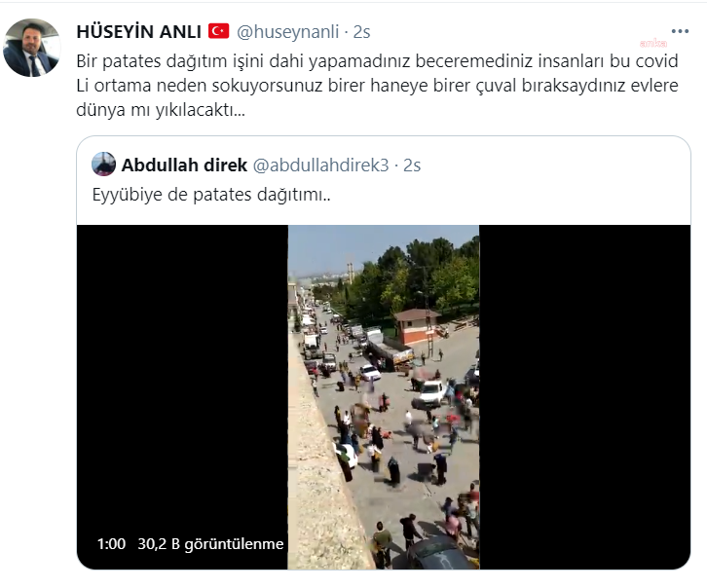Play the Eyyübiye potato distribution video
Image resolution: width=707 pixels, height=588 pixels.
pyautogui.click(x=384, y=397)
